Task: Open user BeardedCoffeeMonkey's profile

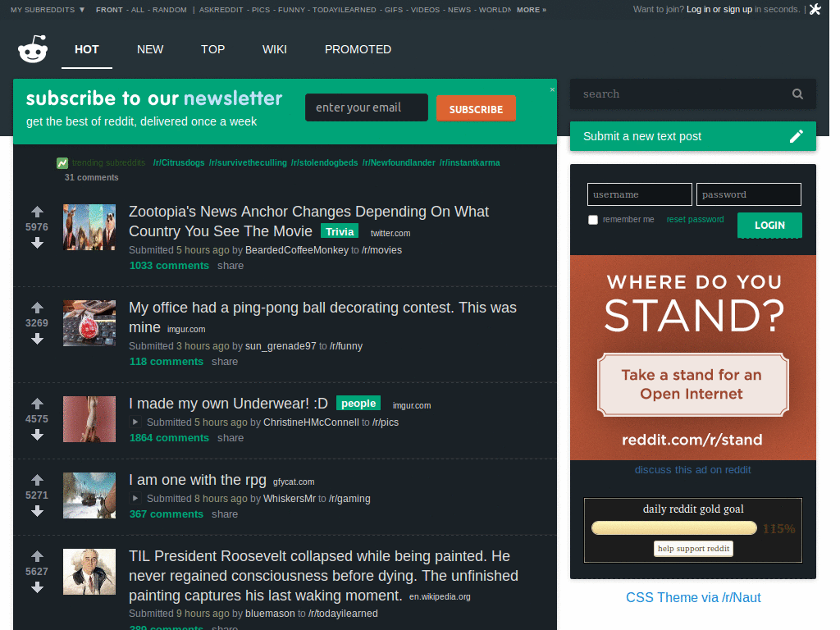Action: [297, 250]
